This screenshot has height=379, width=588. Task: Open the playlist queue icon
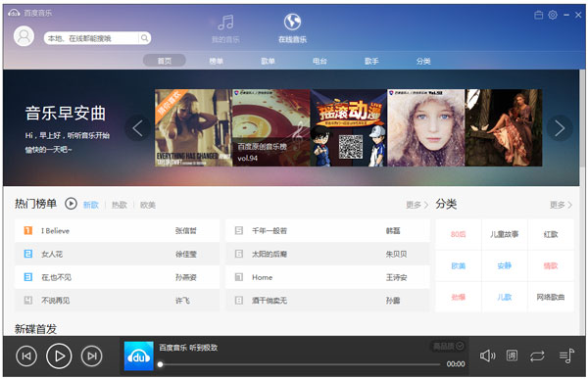tap(566, 355)
